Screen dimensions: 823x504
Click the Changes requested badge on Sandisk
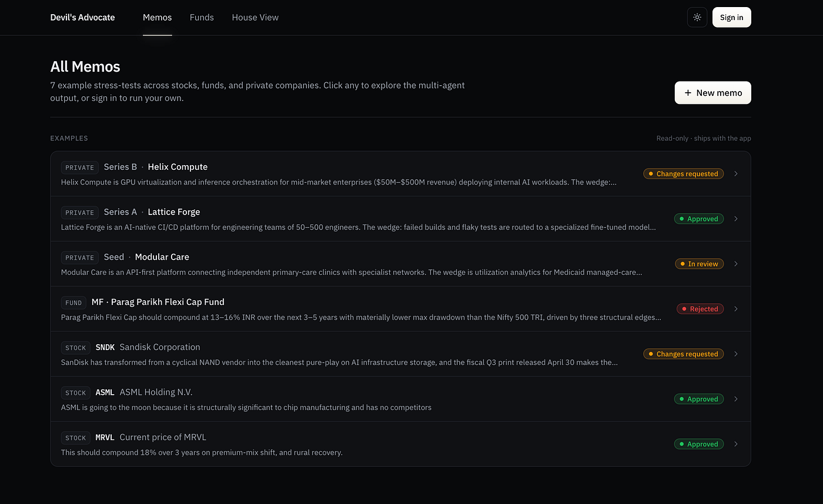684,354
